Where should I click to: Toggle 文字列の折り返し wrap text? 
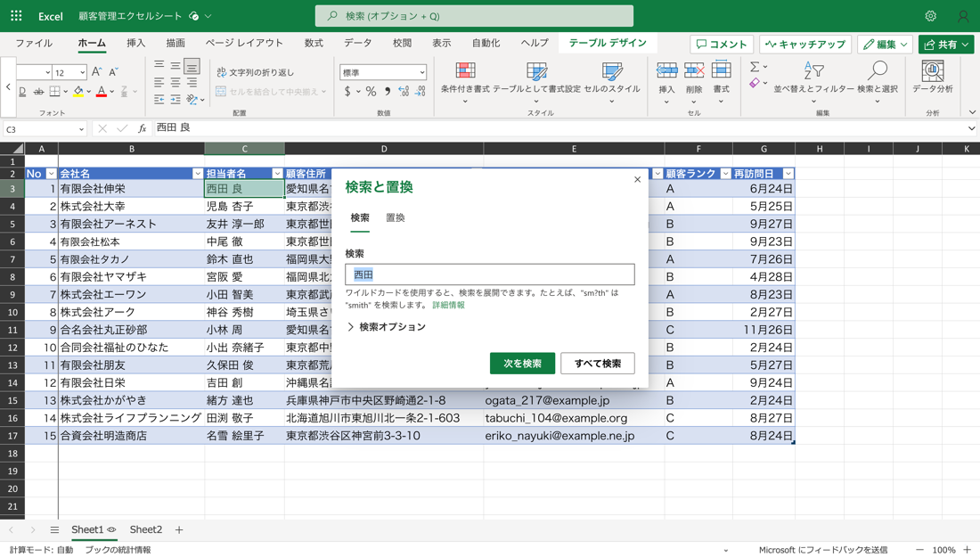pos(255,72)
